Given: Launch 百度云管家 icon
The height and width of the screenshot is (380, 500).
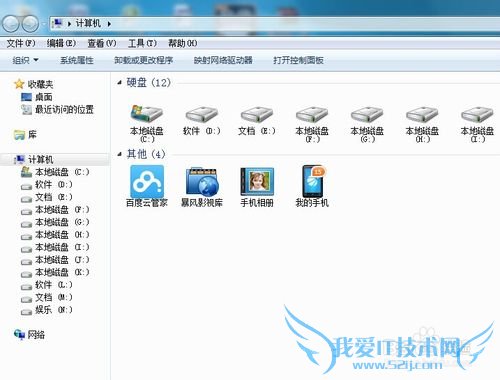Looking at the screenshot, I should pos(147,182).
